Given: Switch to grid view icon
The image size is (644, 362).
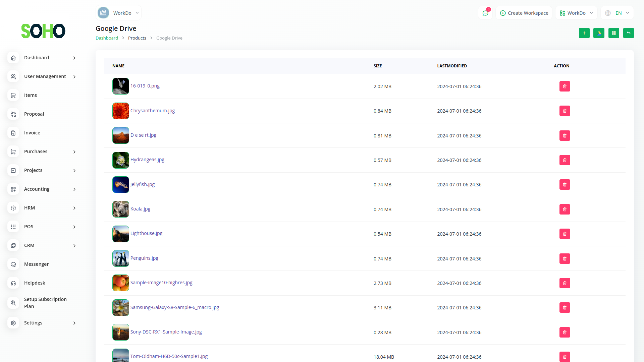Looking at the screenshot, I should coord(613,33).
